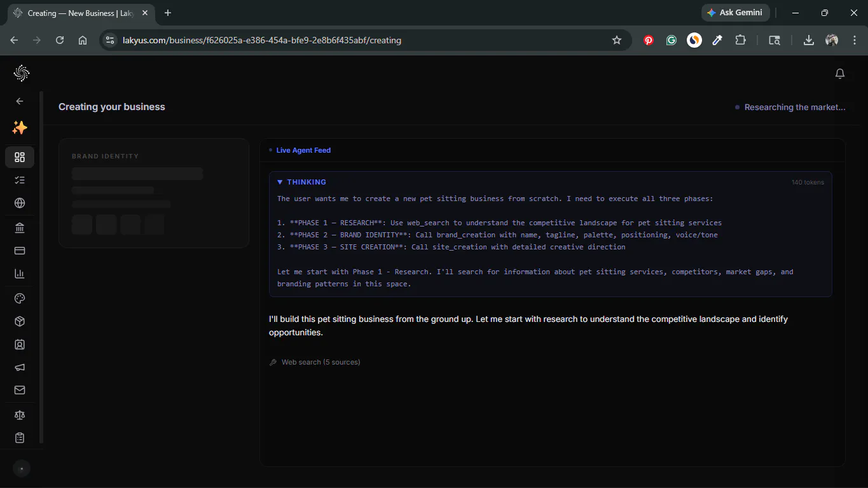Open the eyedropper extension icon
868x488 pixels.
point(717,40)
